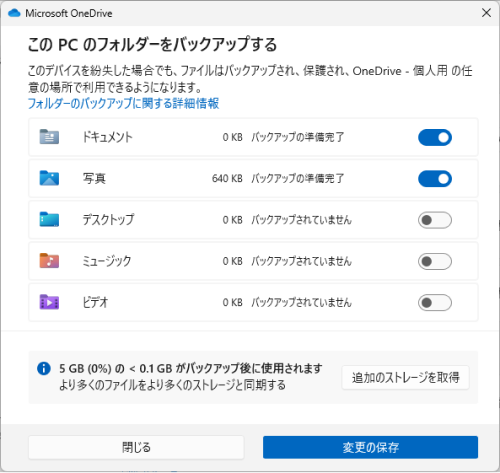The width and height of the screenshot is (500, 473).
Task: Click ビデオ row status バックアップされていません
Action: click(302, 302)
